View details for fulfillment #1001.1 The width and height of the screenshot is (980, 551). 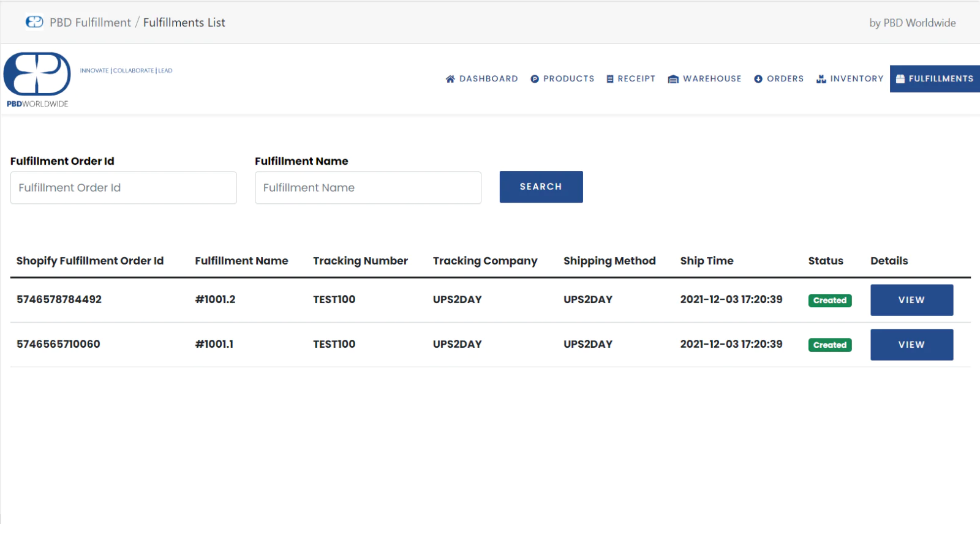click(x=911, y=345)
